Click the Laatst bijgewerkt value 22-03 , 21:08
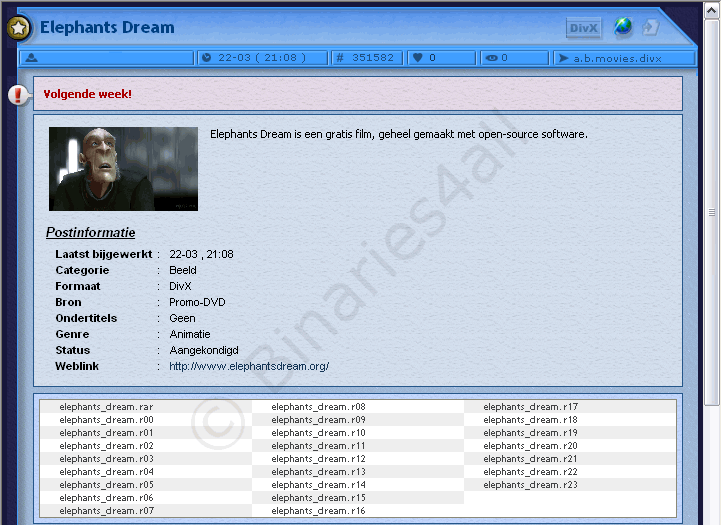 (201, 254)
